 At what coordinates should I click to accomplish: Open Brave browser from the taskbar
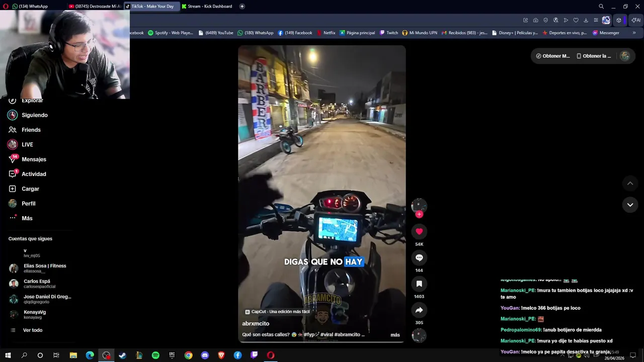point(221,355)
